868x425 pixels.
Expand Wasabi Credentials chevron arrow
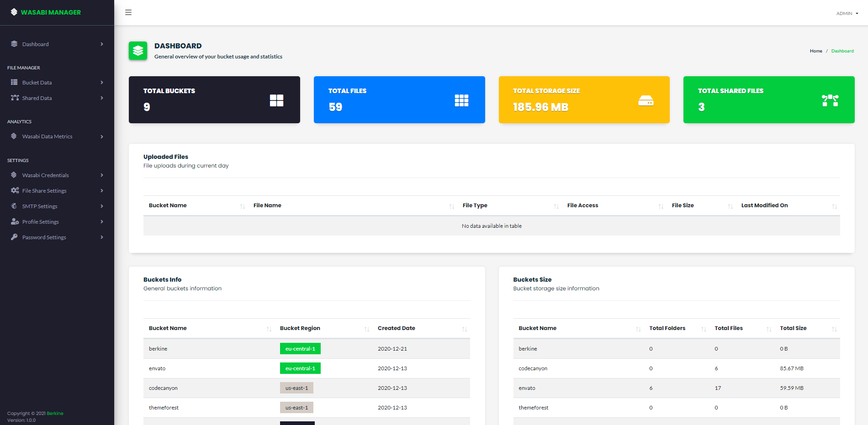point(102,175)
